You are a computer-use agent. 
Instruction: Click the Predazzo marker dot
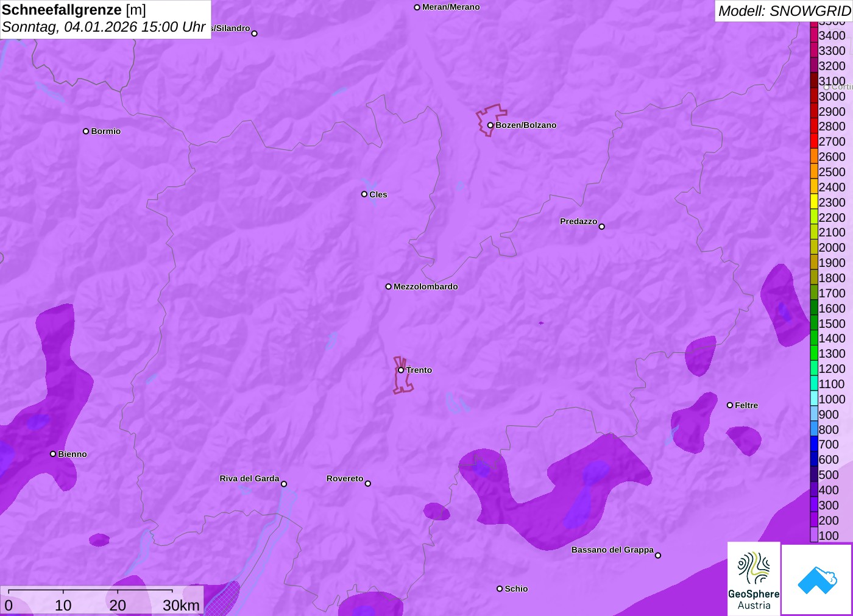601,227
